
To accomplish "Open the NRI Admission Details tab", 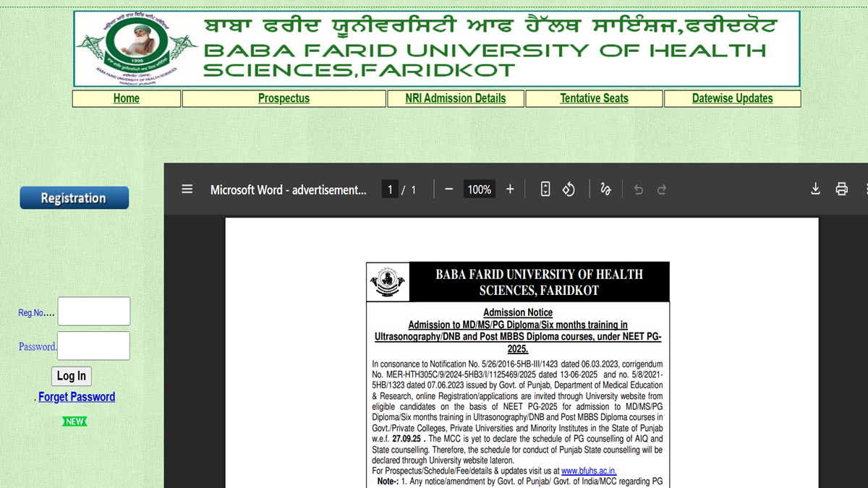I will pos(455,98).
